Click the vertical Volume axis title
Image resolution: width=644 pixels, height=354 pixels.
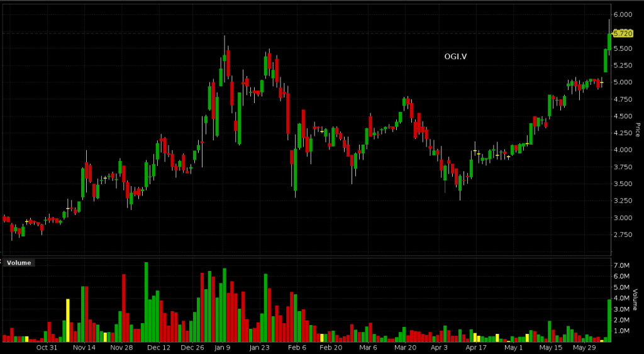(x=635, y=299)
